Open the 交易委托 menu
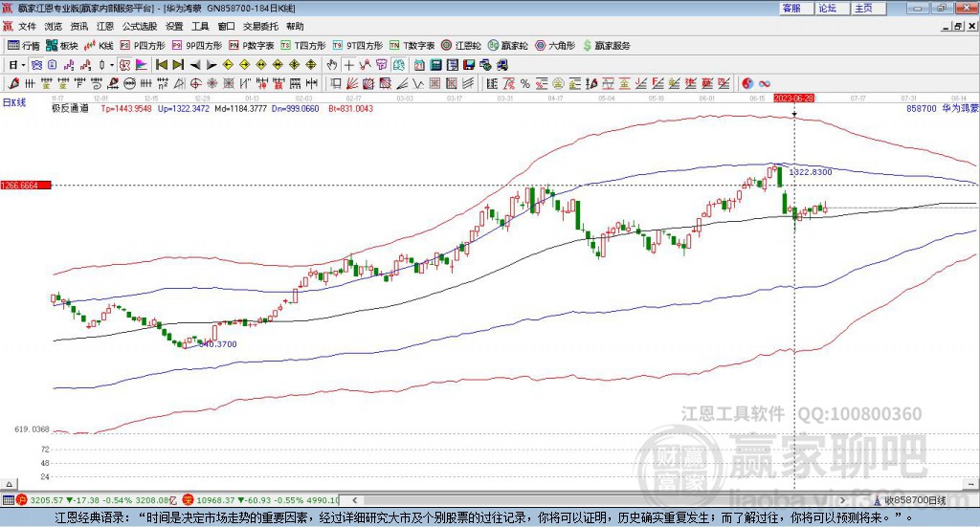The width and height of the screenshot is (980, 527). 260,26
